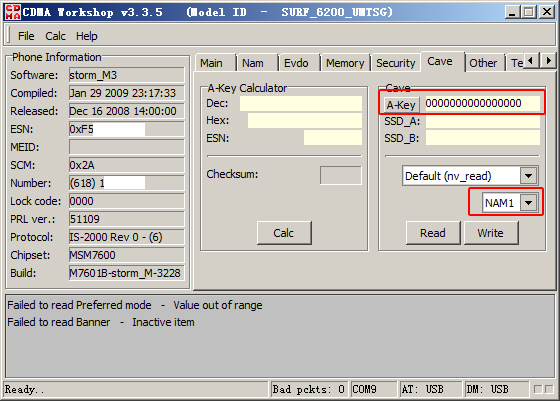
Task: Open the partially hidden Te tab
Action: [516, 63]
